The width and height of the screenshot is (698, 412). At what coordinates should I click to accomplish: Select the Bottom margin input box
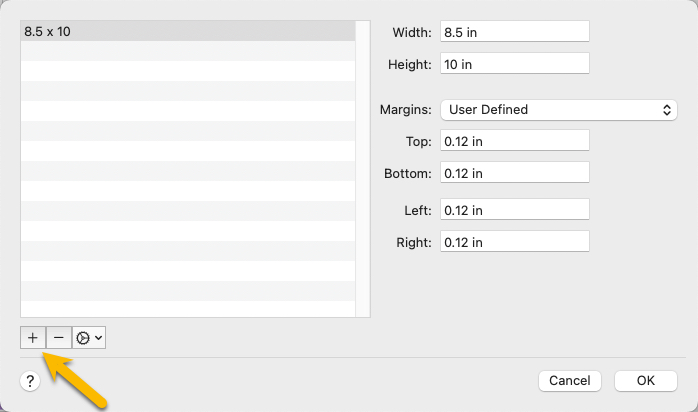pos(514,173)
